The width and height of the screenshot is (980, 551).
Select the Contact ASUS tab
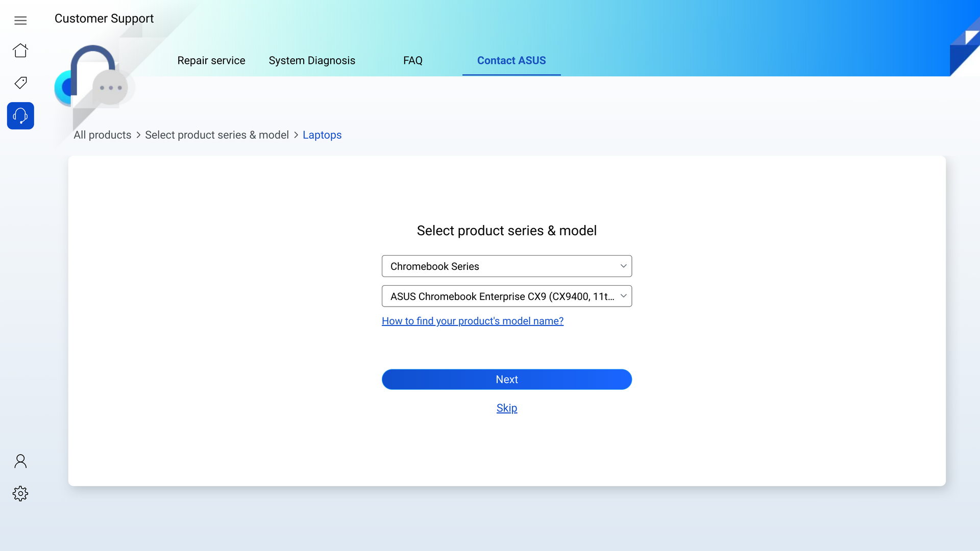click(x=511, y=60)
